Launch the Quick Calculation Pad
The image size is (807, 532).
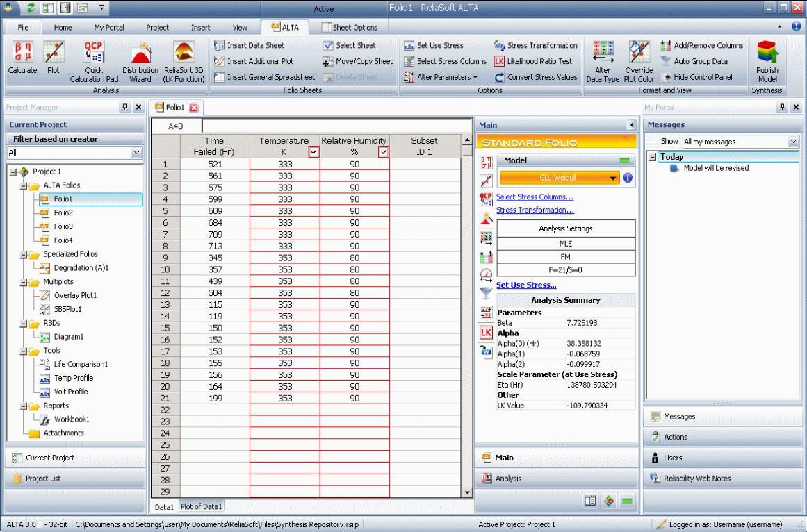(x=94, y=61)
